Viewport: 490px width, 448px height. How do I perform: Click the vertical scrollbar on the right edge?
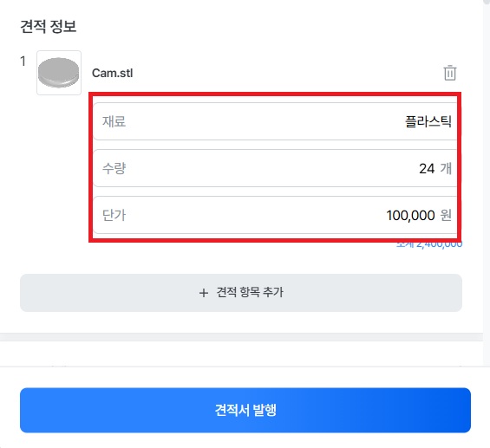pos(487,169)
